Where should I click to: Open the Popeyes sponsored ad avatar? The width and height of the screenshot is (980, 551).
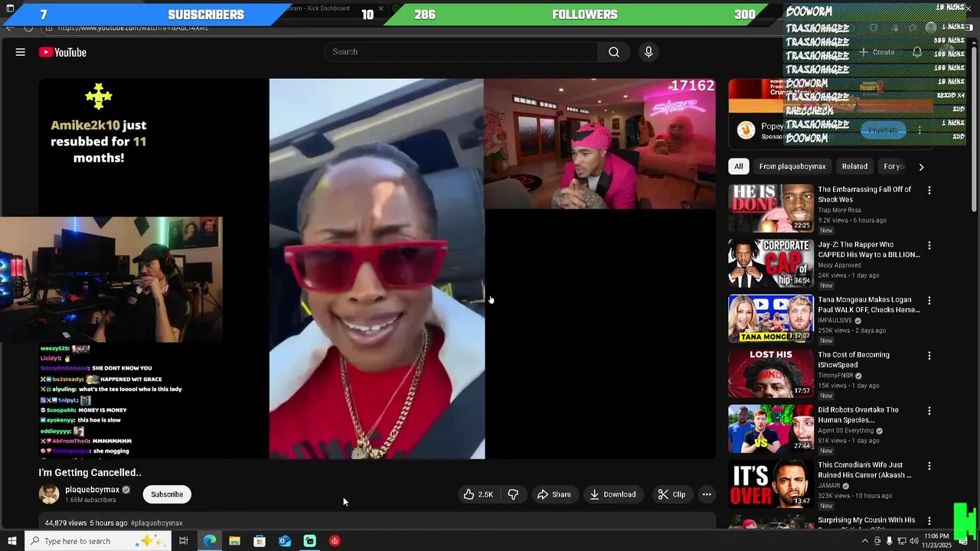pos(746,131)
